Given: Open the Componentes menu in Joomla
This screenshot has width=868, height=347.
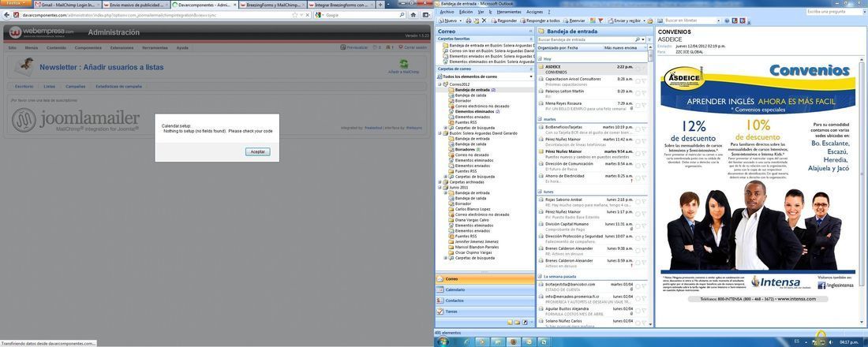Looking at the screenshot, I should [88, 47].
